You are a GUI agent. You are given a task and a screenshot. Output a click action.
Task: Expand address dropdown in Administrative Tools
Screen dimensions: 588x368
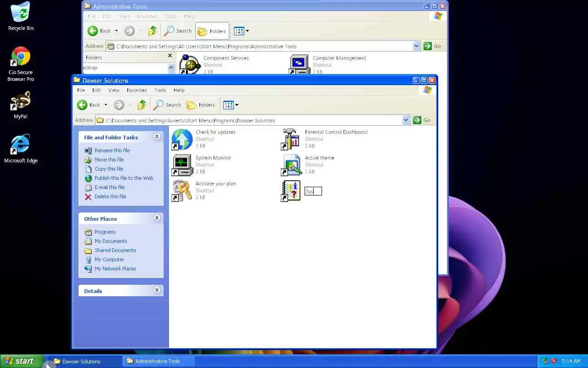[416, 46]
